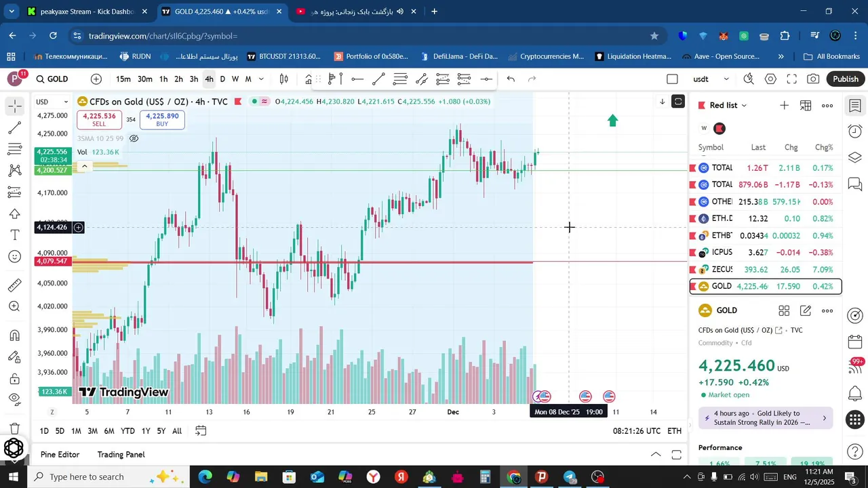Set chart range to All

tap(177, 431)
